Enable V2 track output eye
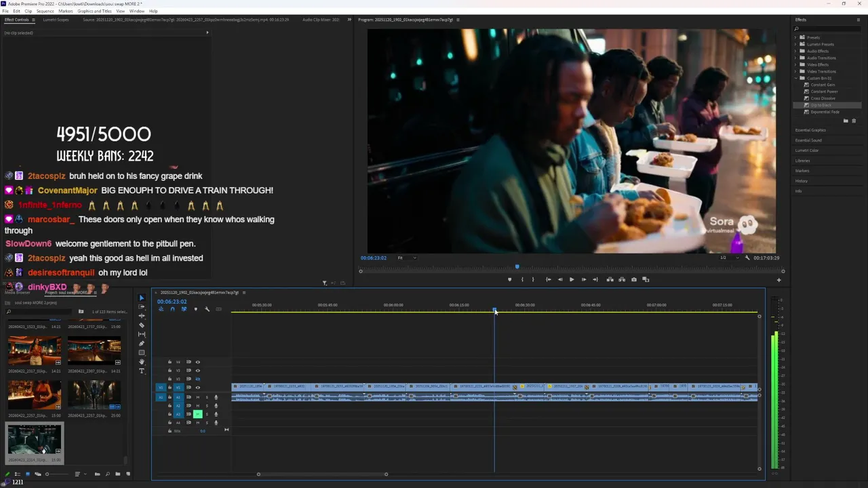 click(x=198, y=379)
